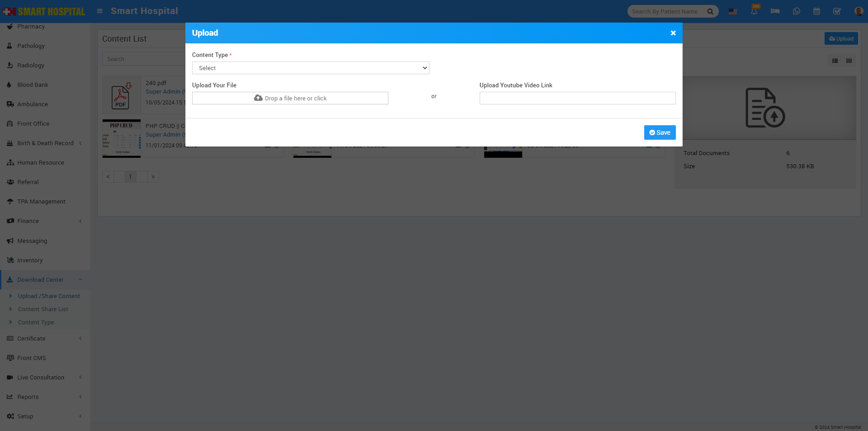Image resolution: width=868 pixels, height=431 pixels.
Task: Click the WhatsApp chat icon
Action: [x=796, y=11]
